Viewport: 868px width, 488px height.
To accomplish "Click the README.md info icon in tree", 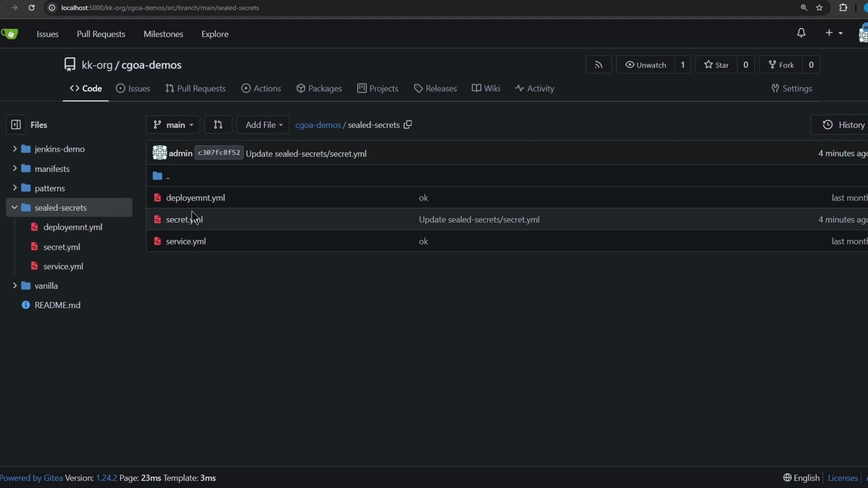I will pyautogui.click(x=26, y=305).
